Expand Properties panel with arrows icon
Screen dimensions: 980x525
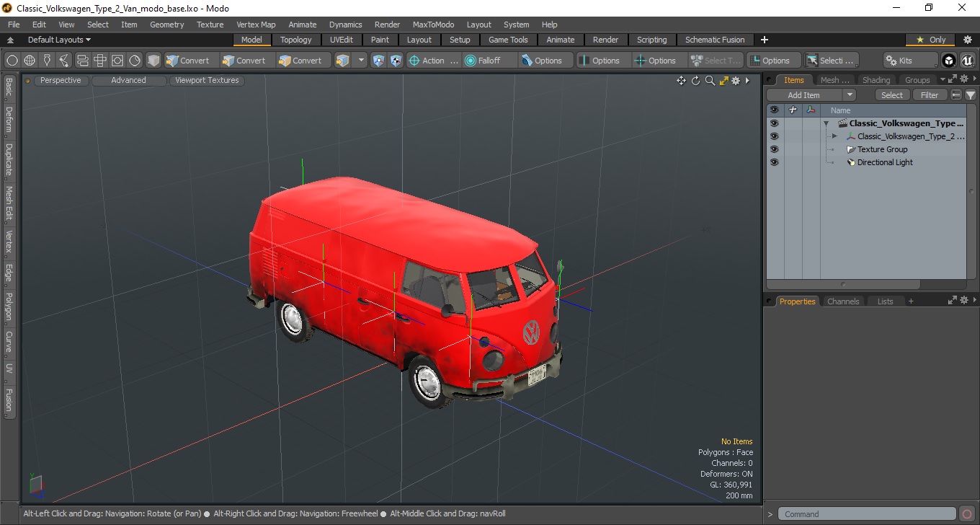click(952, 301)
